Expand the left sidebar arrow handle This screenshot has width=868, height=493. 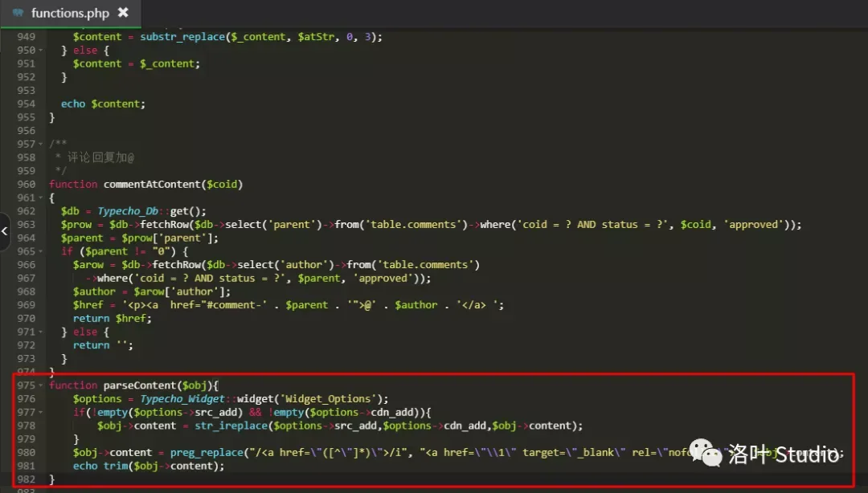point(5,231)
